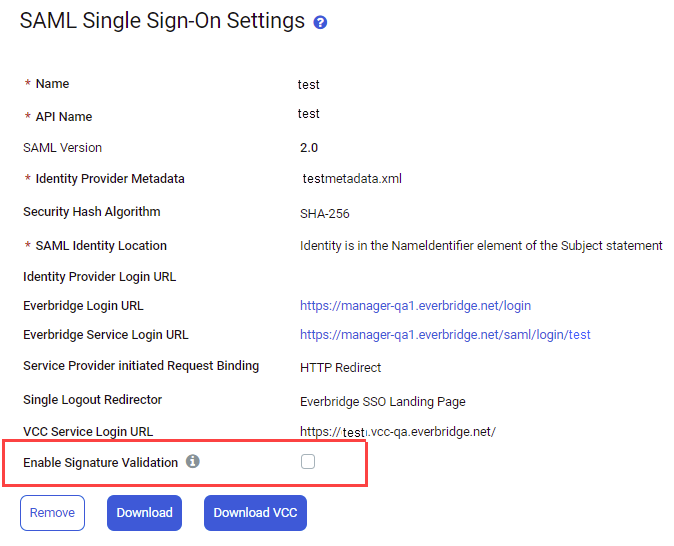Viewport: 674px width, 546px height.
Task: Click the help question mark icon
Action: click(320, 22)
